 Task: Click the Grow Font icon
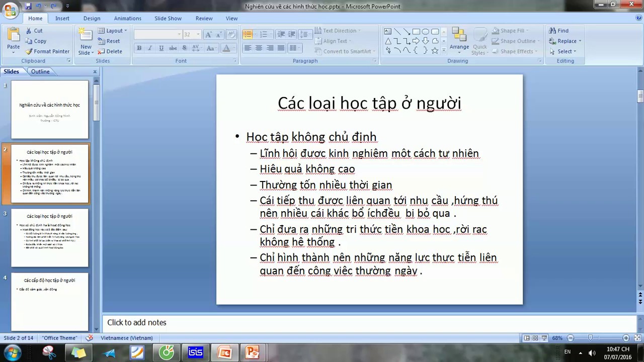[209, 34]
